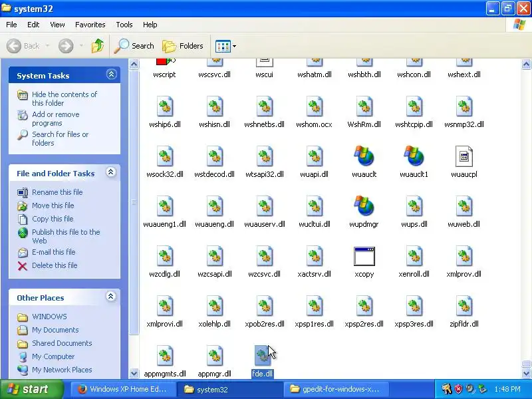Select the wzcsvc.dll file icon
Viewport: 532px width, 399px height.
265,256
